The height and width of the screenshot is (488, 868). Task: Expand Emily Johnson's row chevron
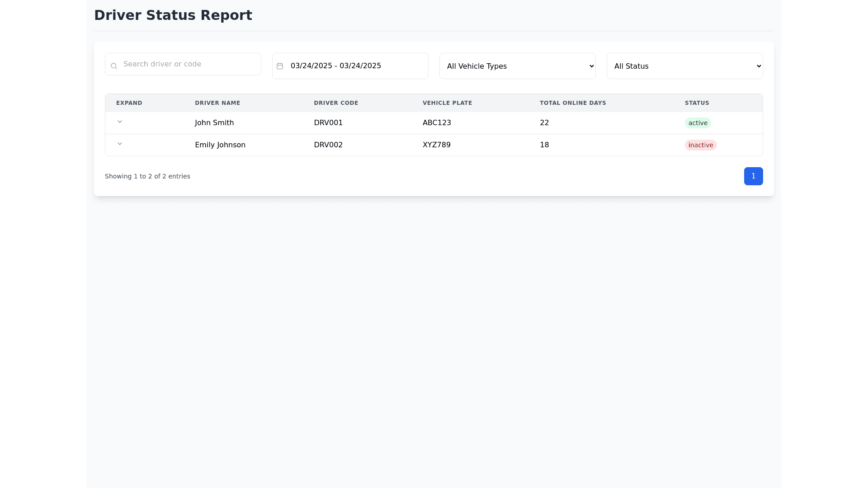(120, 144)
